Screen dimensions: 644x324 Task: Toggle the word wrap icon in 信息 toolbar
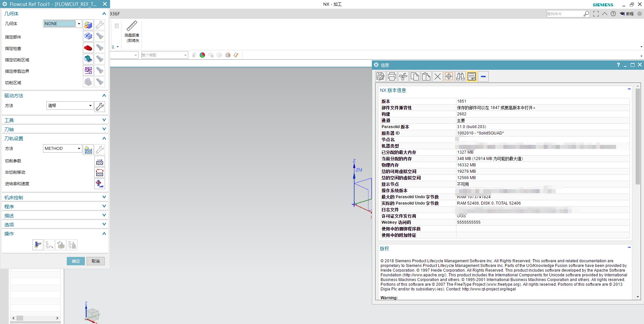472,76
